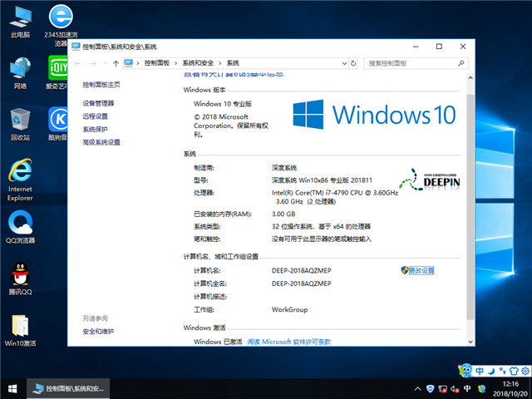Toggle 中 Chinese mode on IME bar
The width and height of the screenshot is (532, 399).
tap(480, 371)
